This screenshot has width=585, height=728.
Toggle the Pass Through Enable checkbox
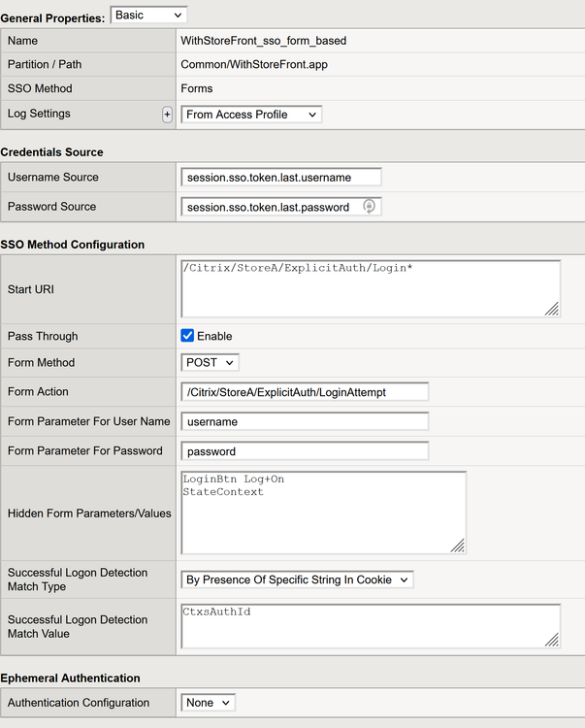[188, 336]
